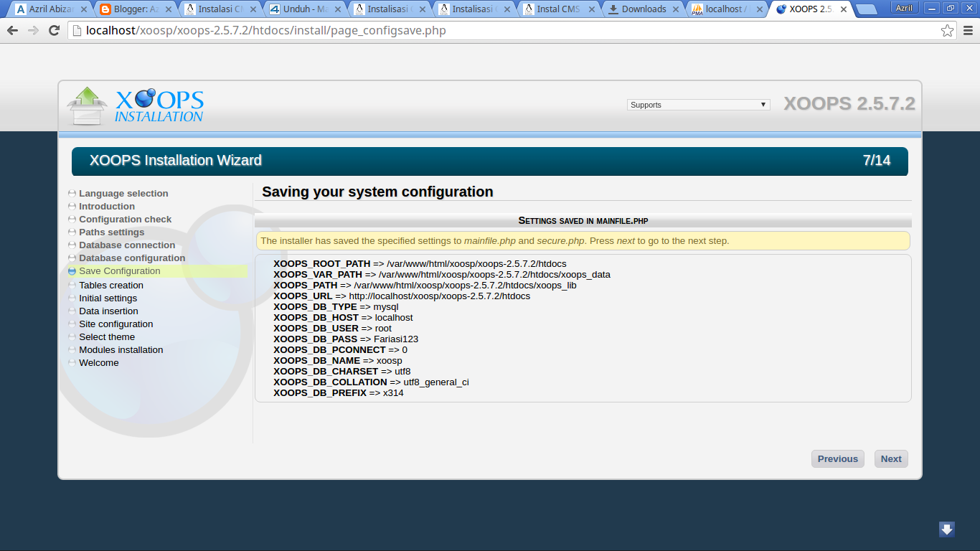Click the Saving your system configuration heading

tap(377, 192)
